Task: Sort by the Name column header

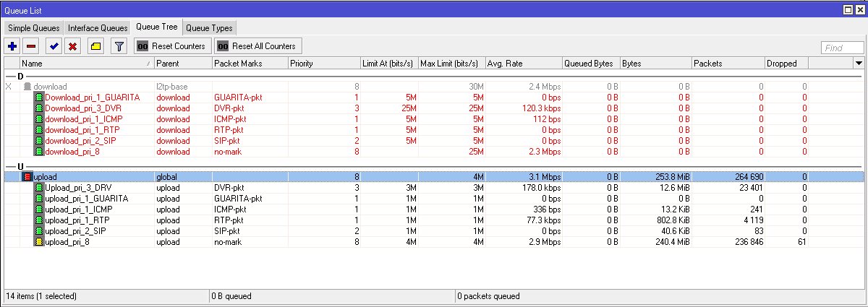Action: tap(87, 64)
